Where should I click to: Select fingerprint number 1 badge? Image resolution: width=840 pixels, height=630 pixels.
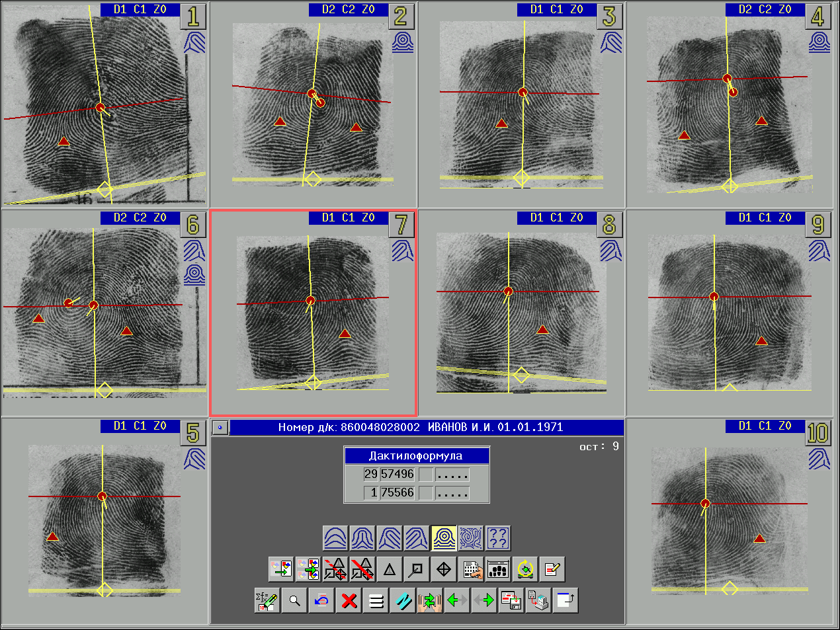tap(193, 17)
